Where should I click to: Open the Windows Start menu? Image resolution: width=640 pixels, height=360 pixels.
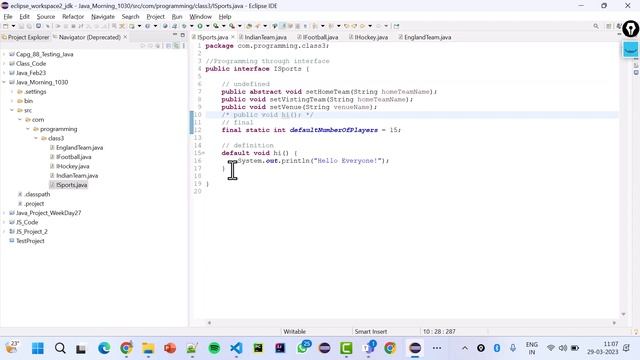pos(38,348)
